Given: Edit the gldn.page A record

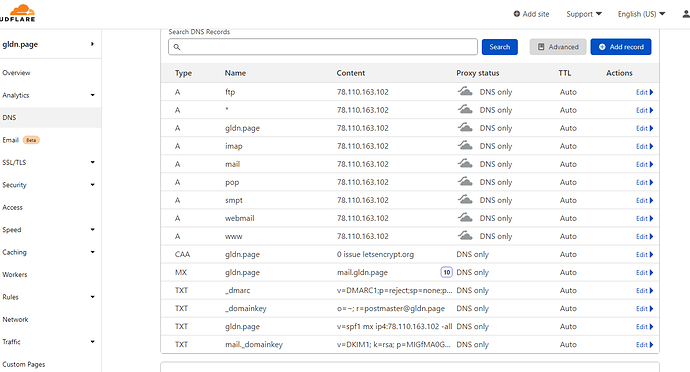Looking at the screenshot, I should click(645, 128).
